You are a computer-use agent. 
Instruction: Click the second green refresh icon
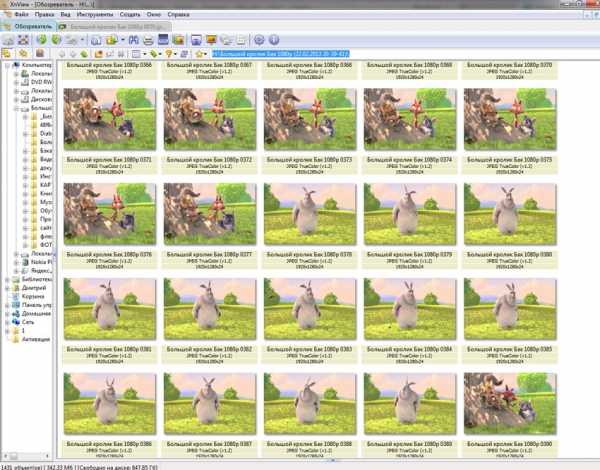(56, 39)
